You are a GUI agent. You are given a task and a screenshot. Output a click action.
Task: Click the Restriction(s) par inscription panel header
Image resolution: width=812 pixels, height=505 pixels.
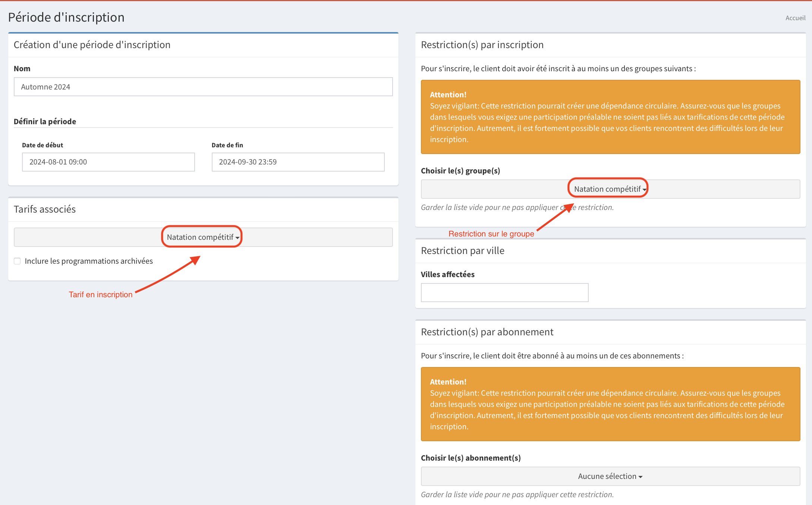(x=482, y=45)
